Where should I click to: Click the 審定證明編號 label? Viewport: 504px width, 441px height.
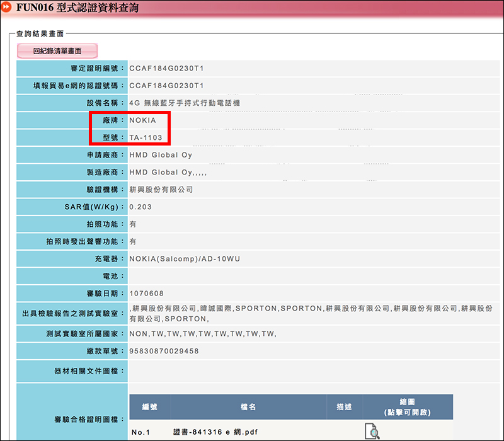tap(97, 69)
